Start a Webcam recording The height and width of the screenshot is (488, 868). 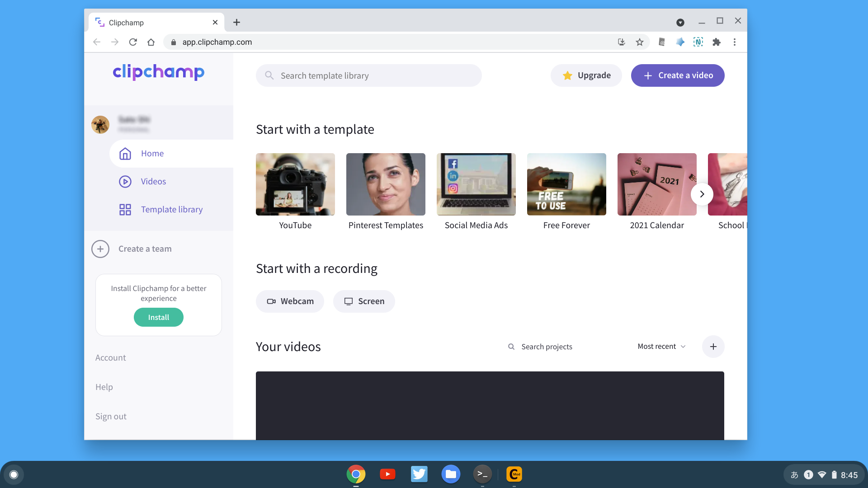tap(290, 301)
